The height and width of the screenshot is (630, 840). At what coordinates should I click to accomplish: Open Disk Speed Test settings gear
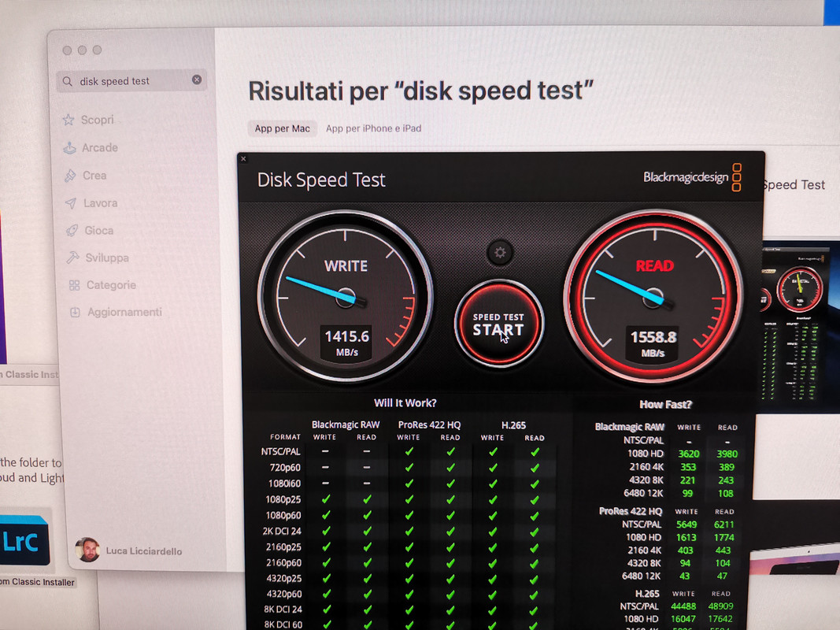500,252
